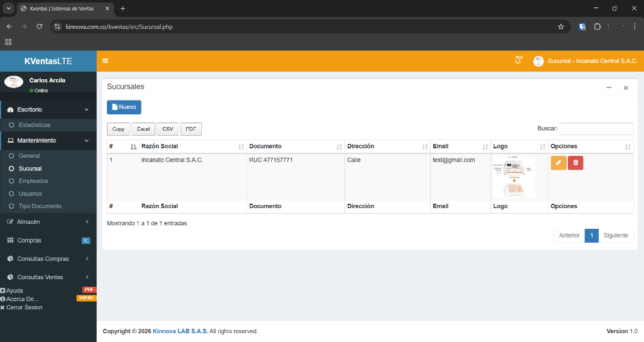Open Estadísticas submenu item
Screen dimensions: 644x342
coord(48,125)
